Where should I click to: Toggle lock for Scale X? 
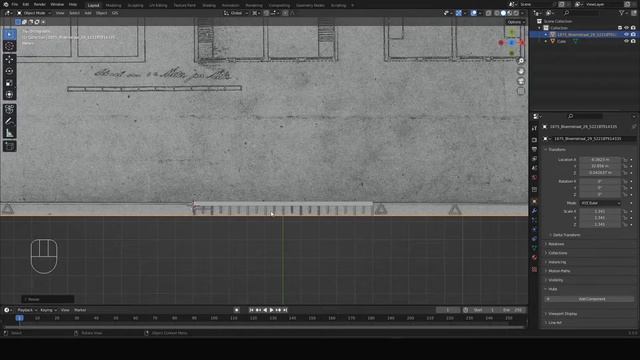pos(625,211)
